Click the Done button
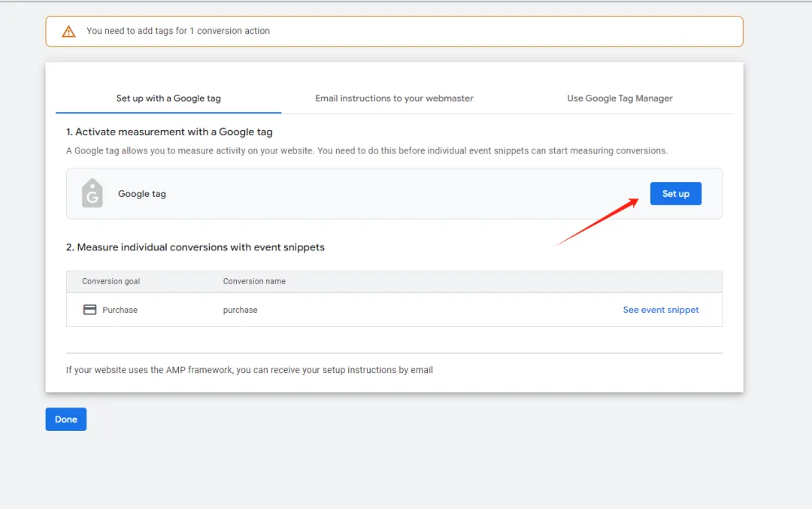This screenshot has width=812, height=509. 65,420
